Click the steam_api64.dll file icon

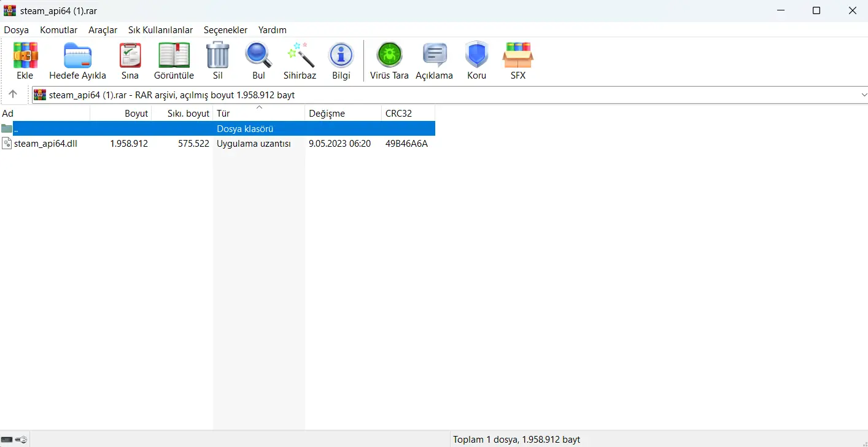(x=7, y=144)
